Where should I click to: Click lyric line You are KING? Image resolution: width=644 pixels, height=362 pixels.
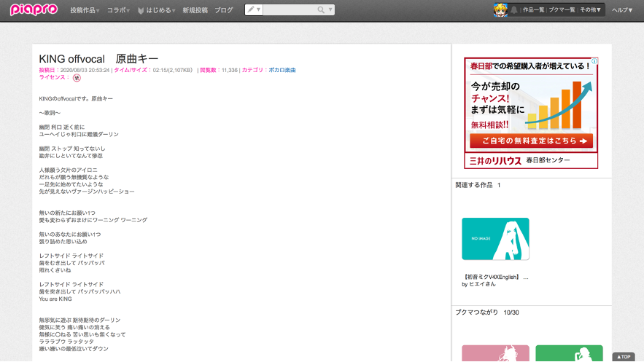click(x=55, y=299)
